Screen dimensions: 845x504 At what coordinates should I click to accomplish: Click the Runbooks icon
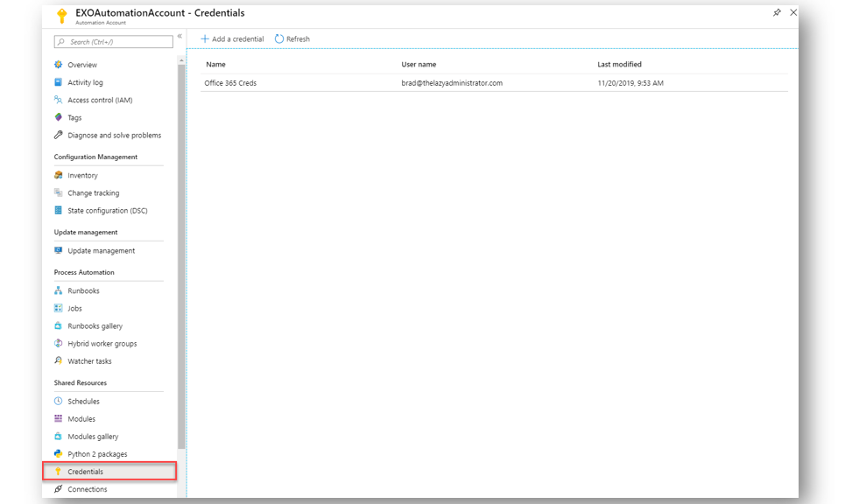pos(58,290)
